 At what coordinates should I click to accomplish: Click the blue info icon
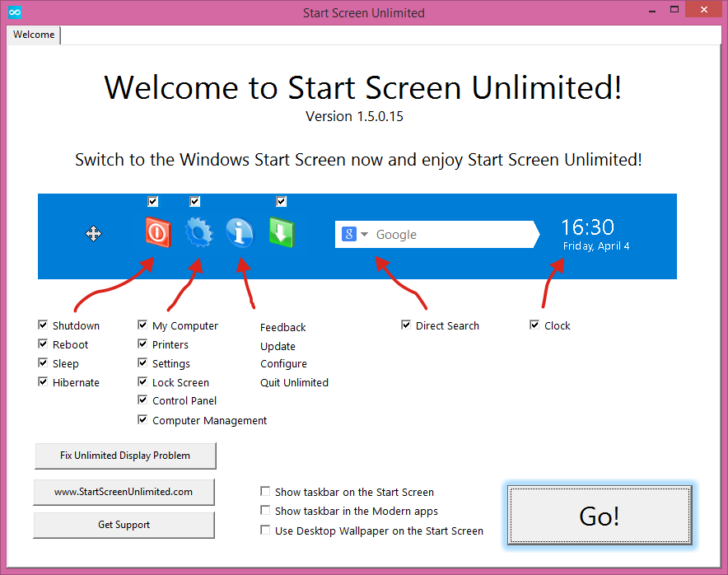click(240, 232)
